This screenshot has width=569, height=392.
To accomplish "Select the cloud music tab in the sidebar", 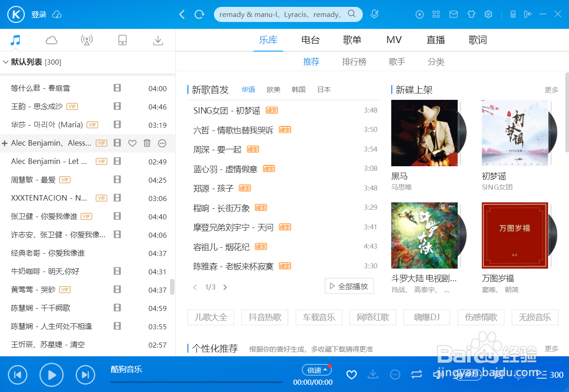I will tap(52, 40).
